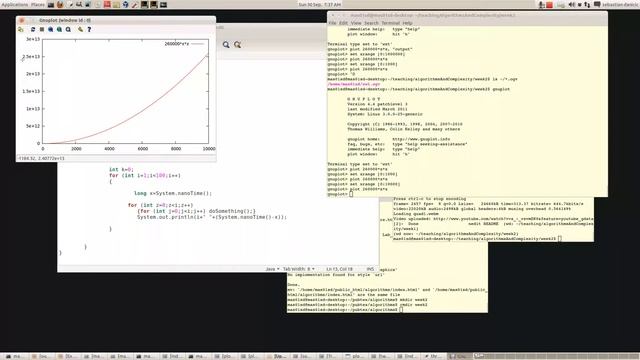Click the find magnifier icon in the editor toolbar

[226, 44]
